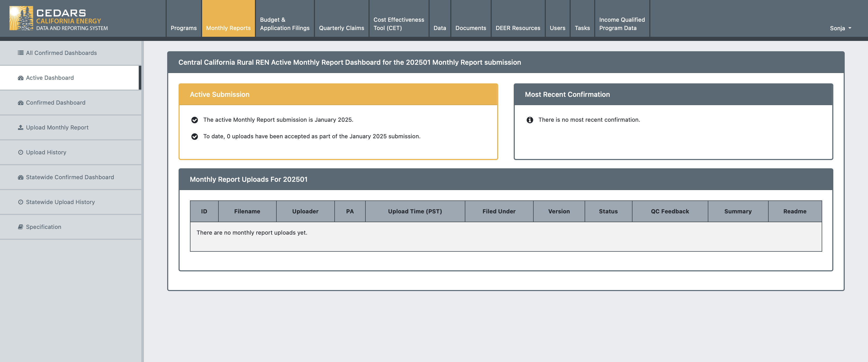Click the Statewide Upload History clock icon
The height and width of the screenshot is (362, 868).
(20, 202)
